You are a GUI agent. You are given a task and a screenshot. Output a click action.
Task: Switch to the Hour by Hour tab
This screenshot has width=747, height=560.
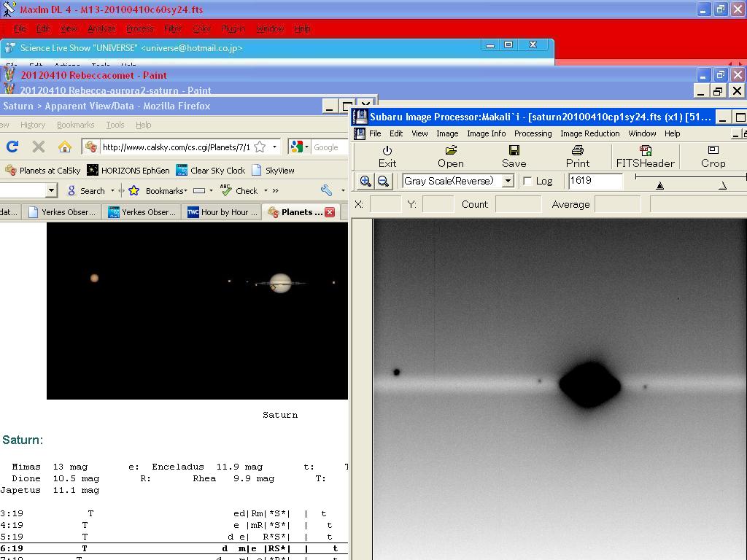[222, 212]
